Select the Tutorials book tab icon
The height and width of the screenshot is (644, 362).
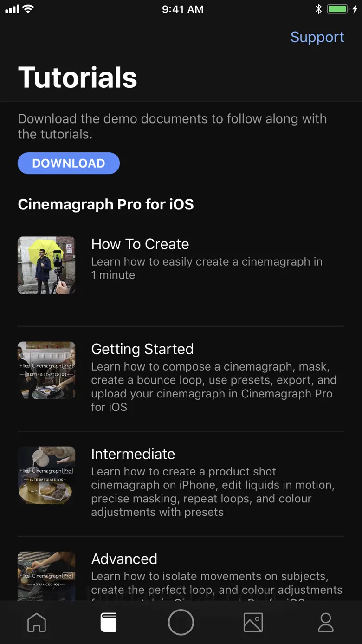(109, 622)
